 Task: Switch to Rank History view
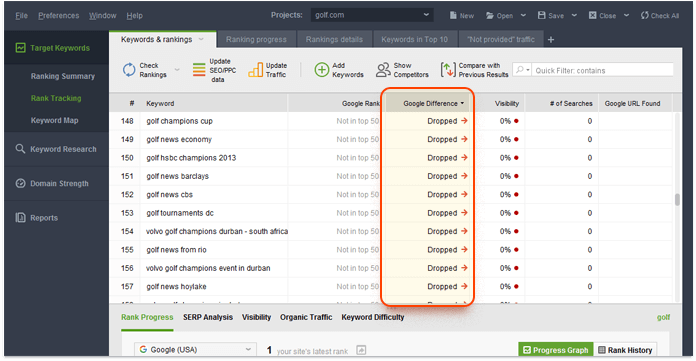point(625,350)
